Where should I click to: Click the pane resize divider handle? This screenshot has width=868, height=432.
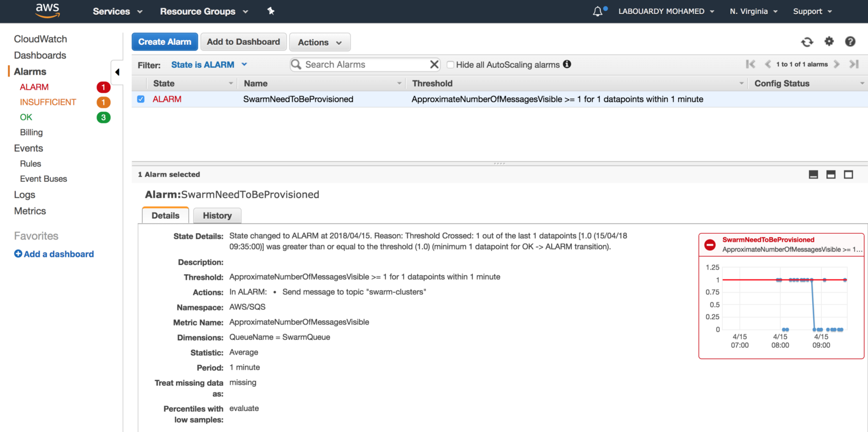point(499,163)
